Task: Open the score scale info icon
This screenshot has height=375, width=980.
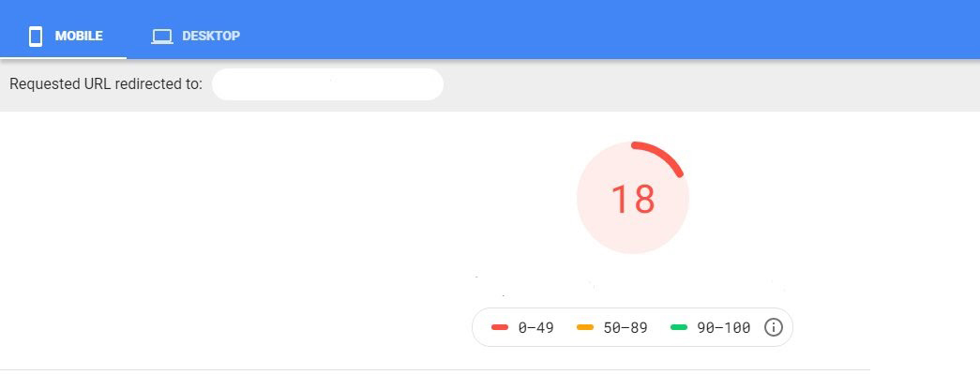Action: [774, 327]
